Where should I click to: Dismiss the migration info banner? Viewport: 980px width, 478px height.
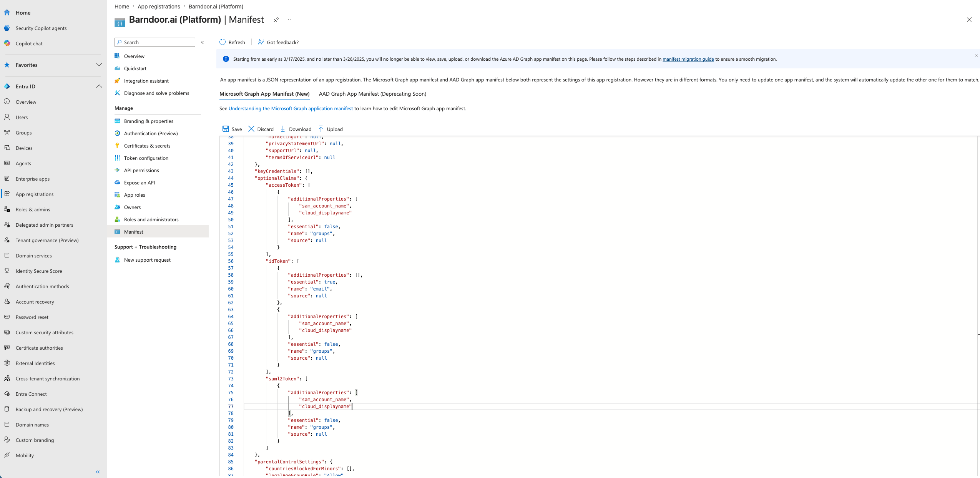click(976, 56)
